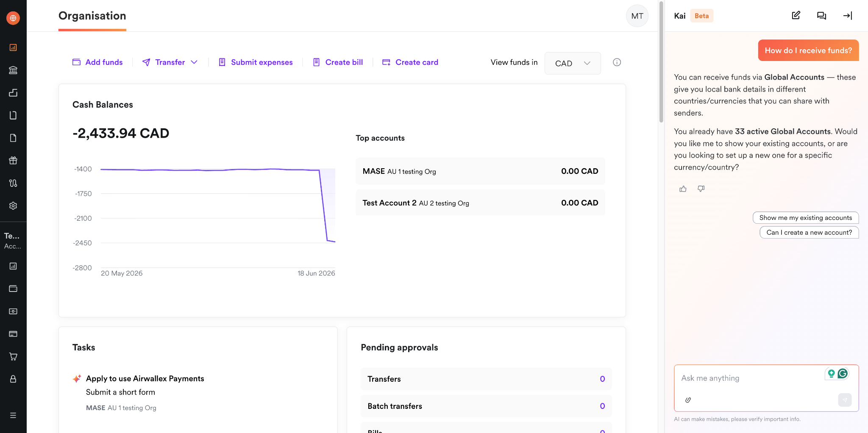Screen dimensions: 868x433
Task: Open Apply to use Airwallex Payments task
Action: click(x=145, y=378)
